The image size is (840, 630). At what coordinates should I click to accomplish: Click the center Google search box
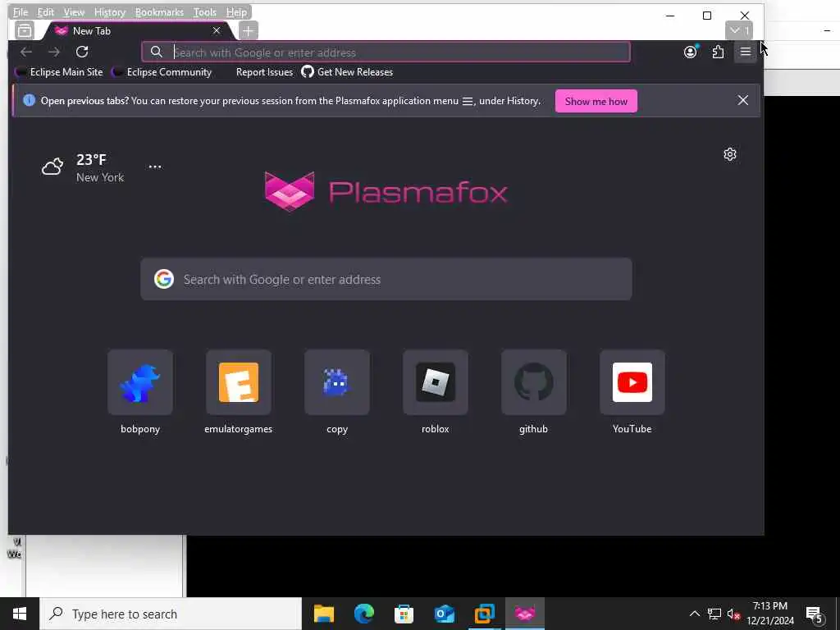click(x=386, y=279)
